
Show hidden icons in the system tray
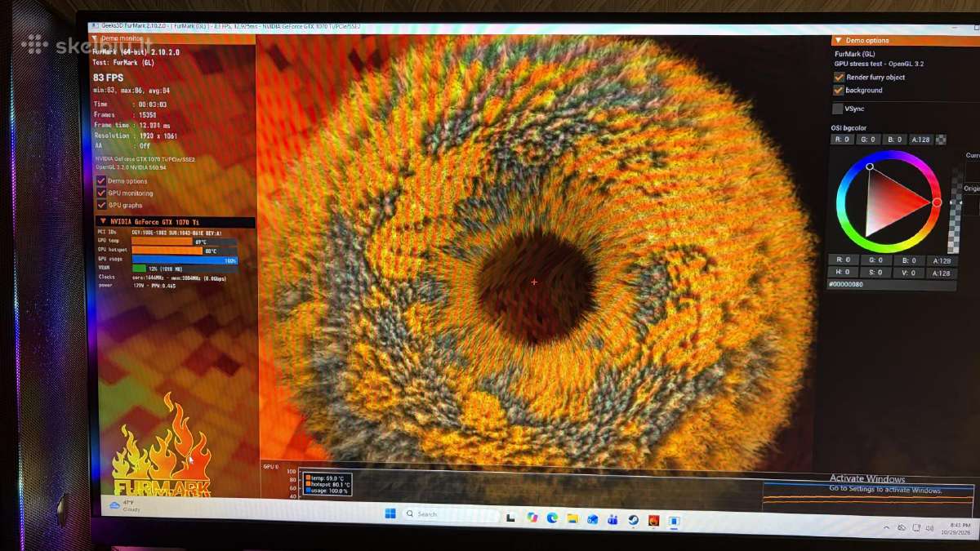888,528
